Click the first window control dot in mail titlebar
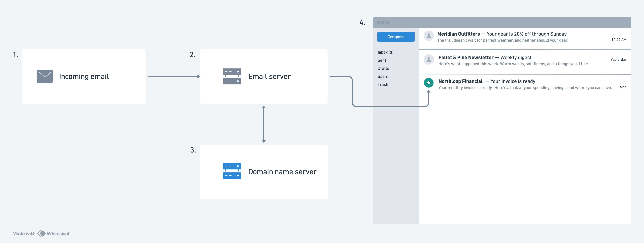The image size is (644, 243). (378, 23)
